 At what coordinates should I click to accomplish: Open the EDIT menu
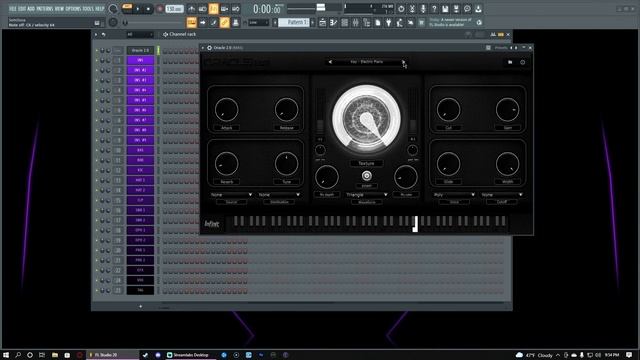[21, 9]
